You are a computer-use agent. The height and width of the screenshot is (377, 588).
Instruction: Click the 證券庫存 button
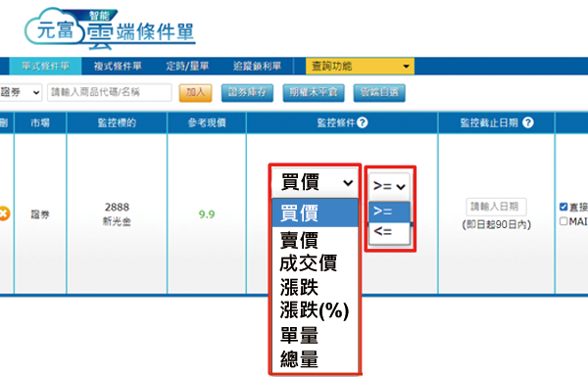tap(247, 93)
